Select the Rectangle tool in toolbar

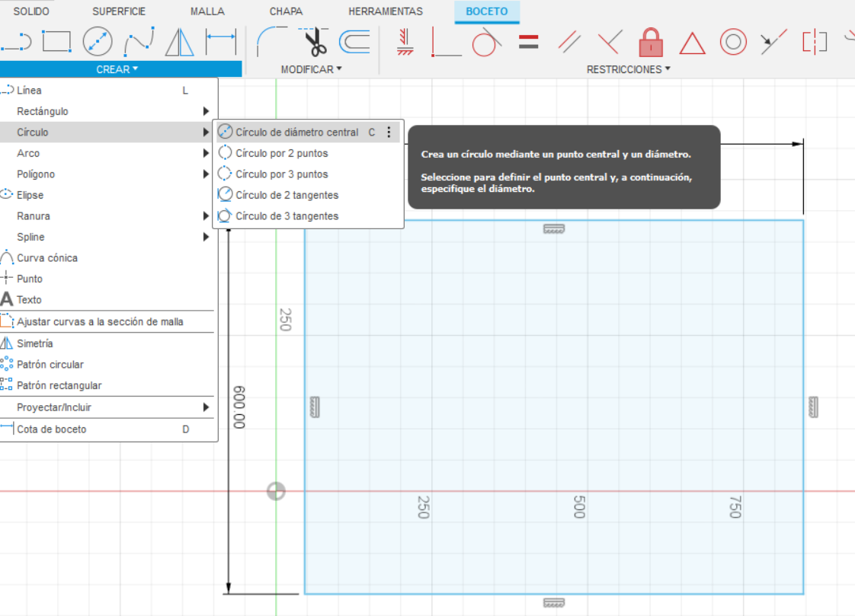point(56,42)
